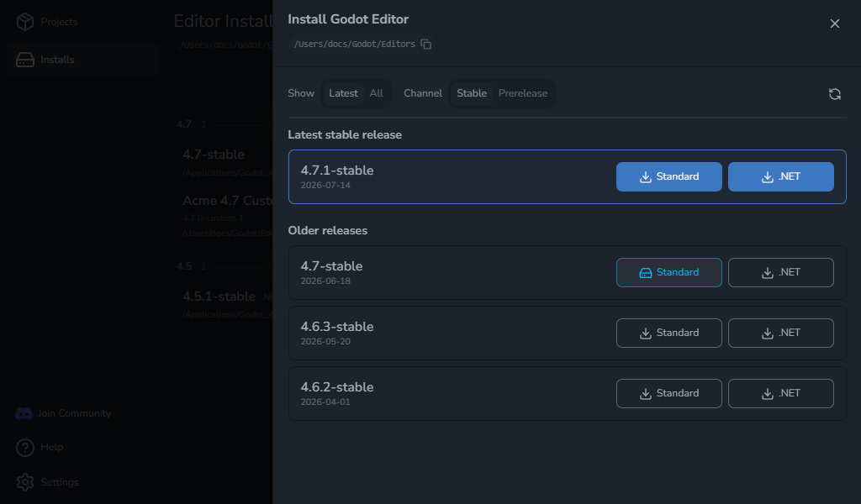The height and width of the screenshot is (504, 861).
Task: Click the 2026-07-14 release date
Action: click(325, 186)
